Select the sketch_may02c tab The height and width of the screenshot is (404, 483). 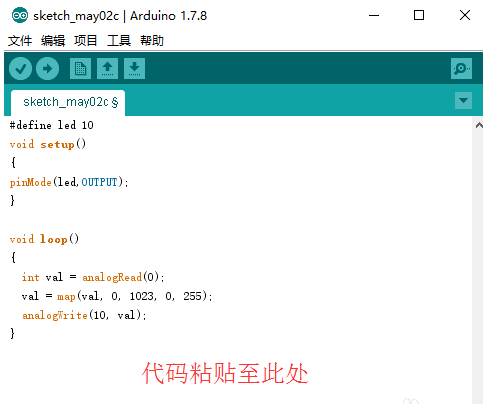click(x=68, y=102)
